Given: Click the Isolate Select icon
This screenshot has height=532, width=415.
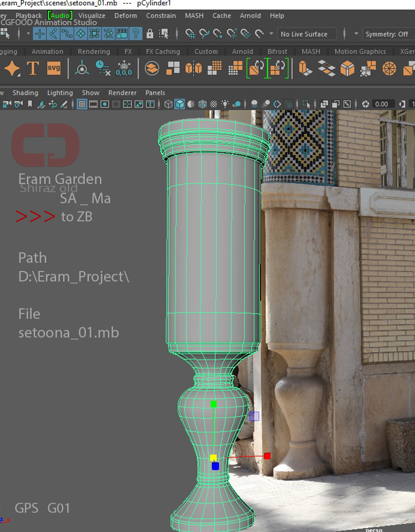Looking at the screenshot, I should tap(306, 104).
